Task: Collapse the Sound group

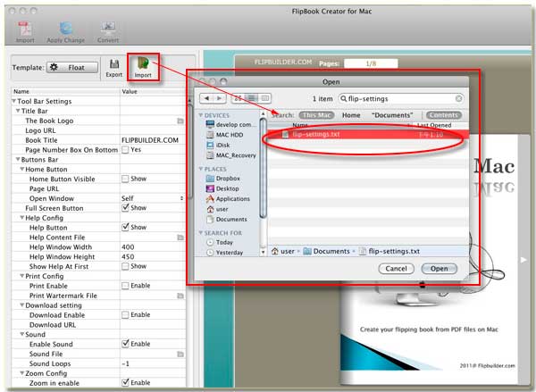Action: 21,334
